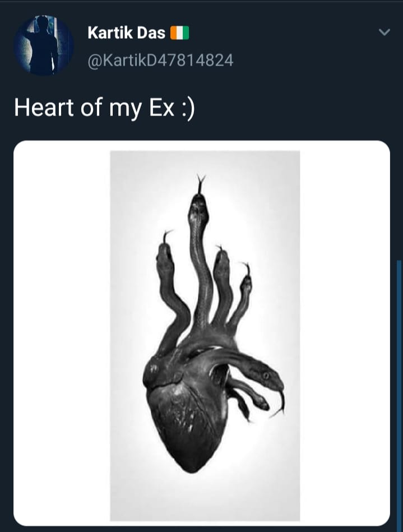Click the tallest snake's head in the artwork
The width and height of the screenshot is (403, 532).
click(x=198, y=207)
